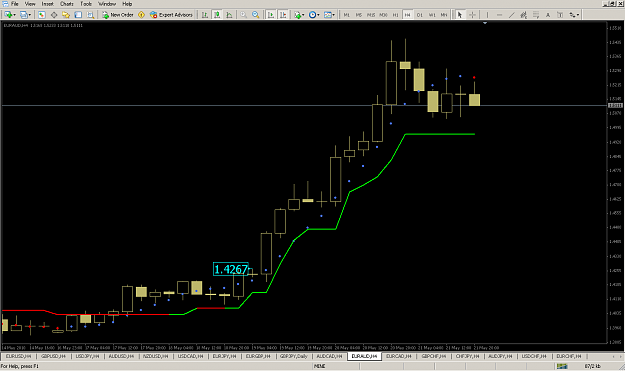Screen dimensions: 625x371
Task: Open the Templates dropdown
Action: pos(329,15)
